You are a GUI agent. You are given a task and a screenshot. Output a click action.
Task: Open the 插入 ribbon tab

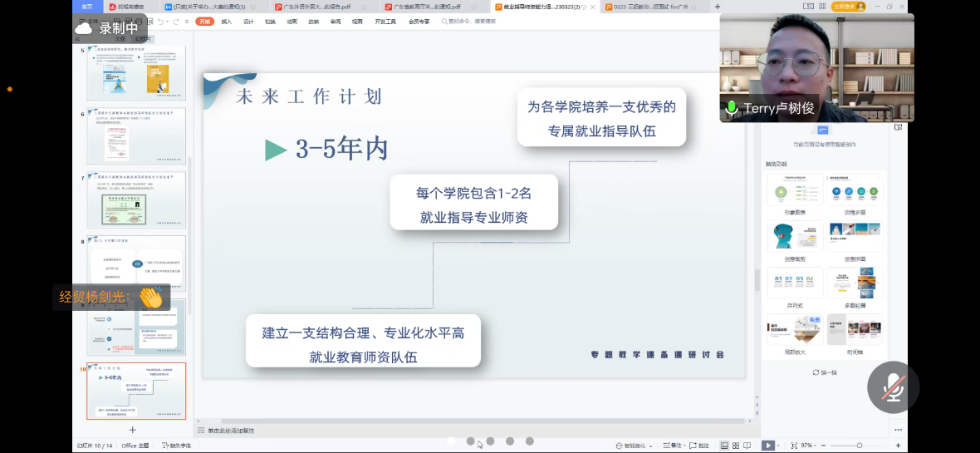tap(226, 22)
